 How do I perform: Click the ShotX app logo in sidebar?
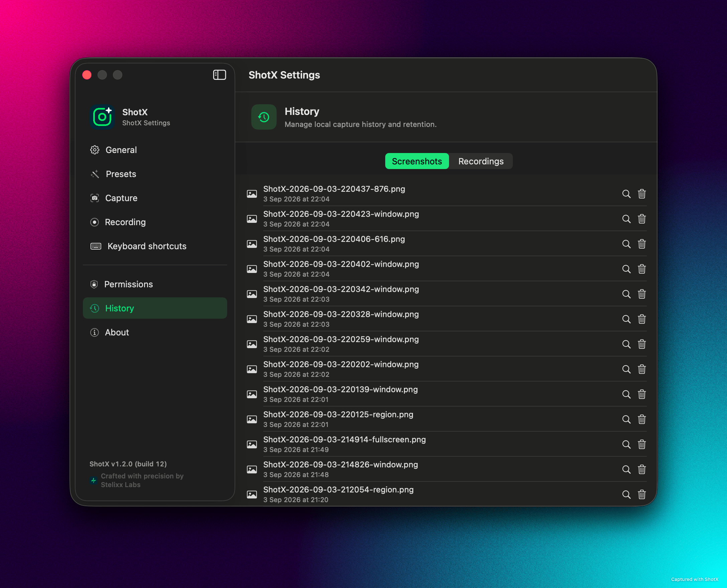coord(102,117)
